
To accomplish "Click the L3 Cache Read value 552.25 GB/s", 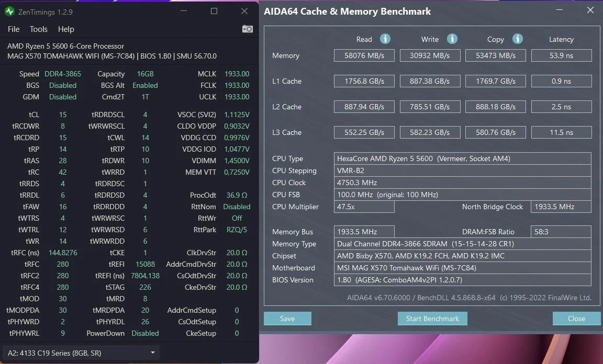I will [x=364, y=132].
